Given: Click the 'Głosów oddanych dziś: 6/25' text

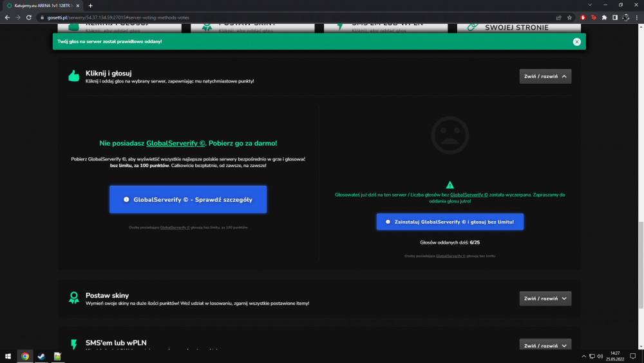Looking at the screenshot, I should point(450,242).
